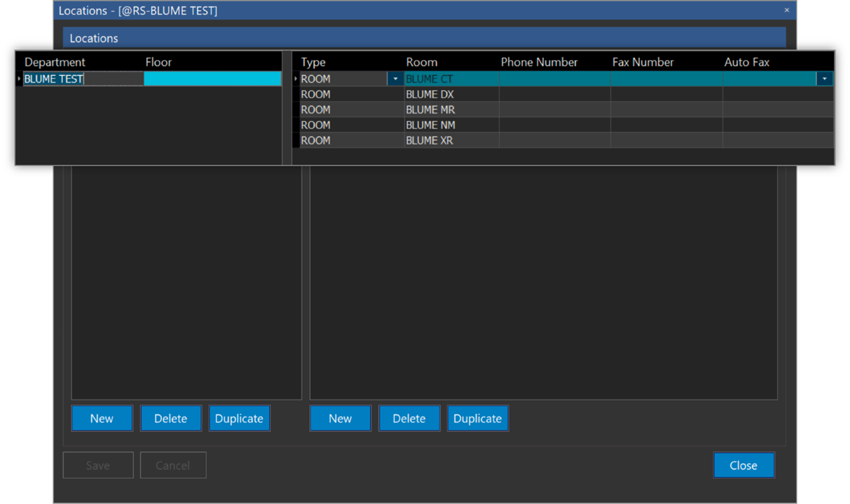Open the Type dropdown for BLUME CT row
The image size is (850, 504).
[395, 79]
